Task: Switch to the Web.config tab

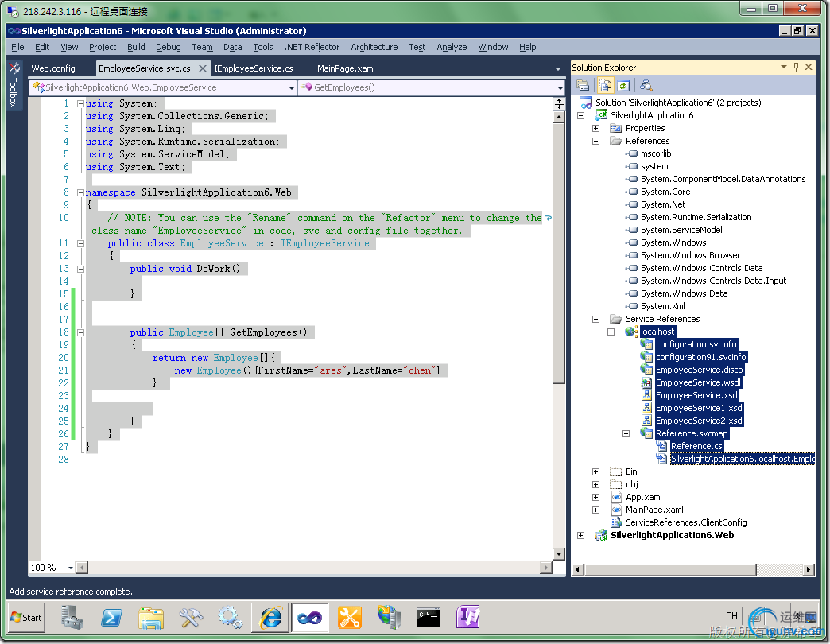Action: point(53,68)
